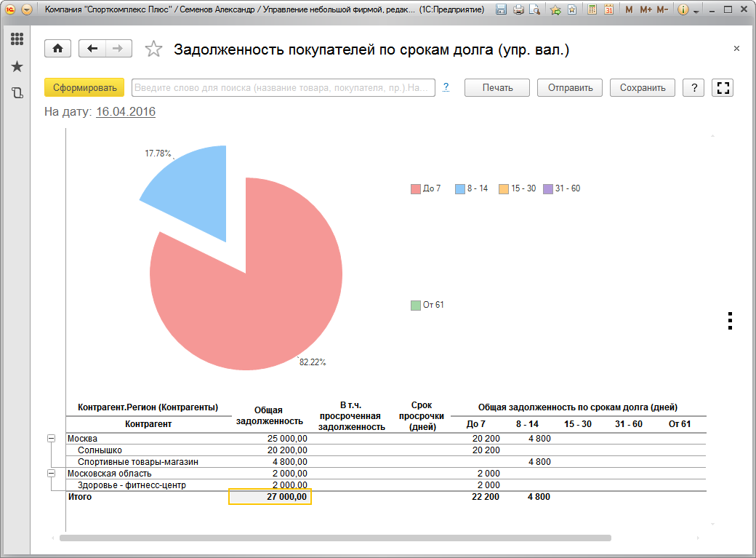Viewport: 756px width, 558px height.
Task: Click the Сохранить button
Action: point(643,88)
